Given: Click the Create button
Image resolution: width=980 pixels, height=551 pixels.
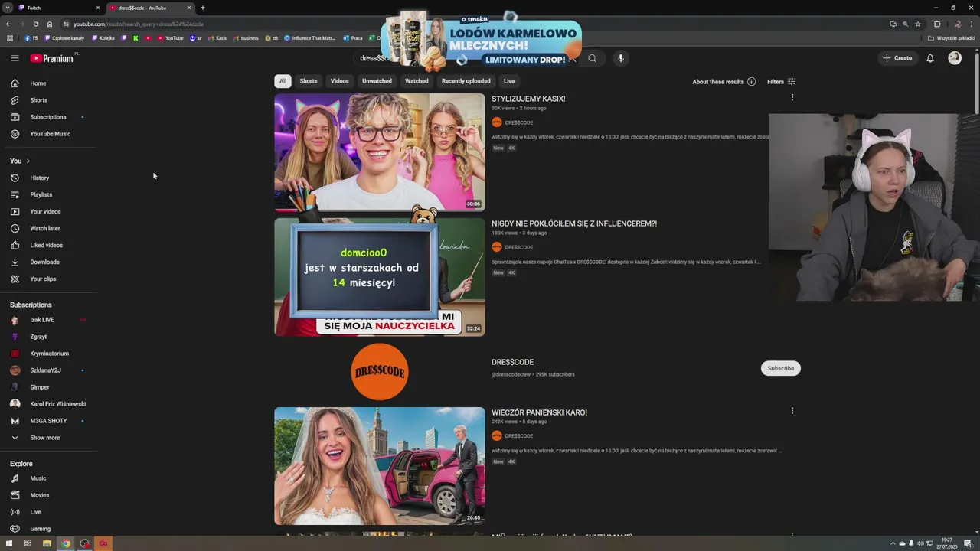Looking at the screenshot, I should coord(897,58).
